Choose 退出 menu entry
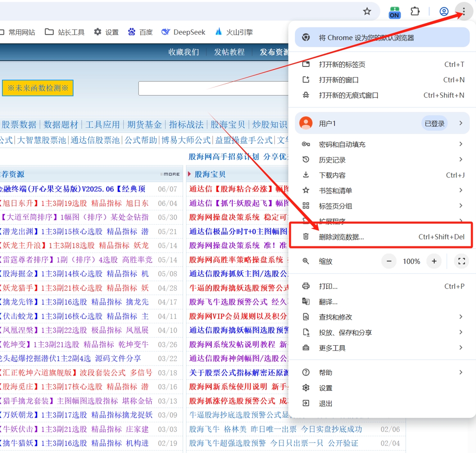The image size is (476, 453). (382, 403)
